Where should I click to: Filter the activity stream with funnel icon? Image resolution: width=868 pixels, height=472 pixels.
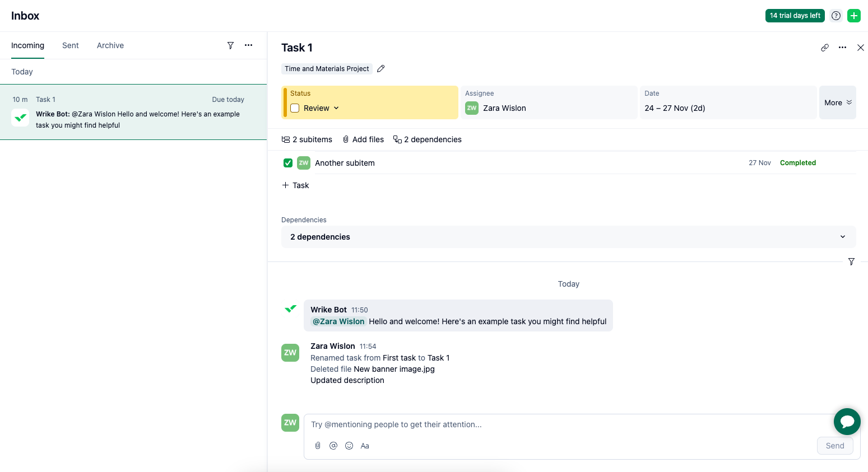[x=851, y=261]
